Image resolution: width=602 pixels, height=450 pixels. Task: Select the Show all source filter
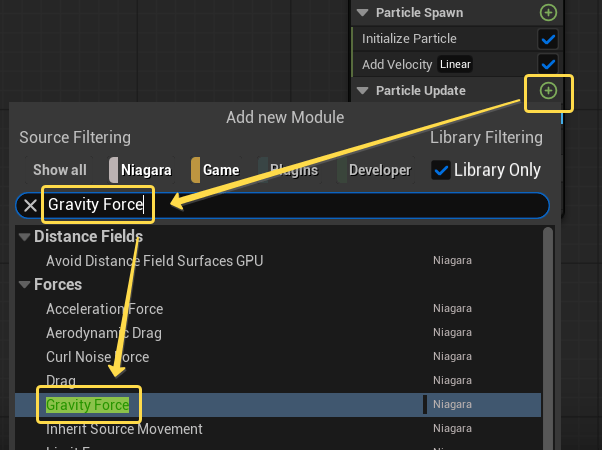(60, 170)
